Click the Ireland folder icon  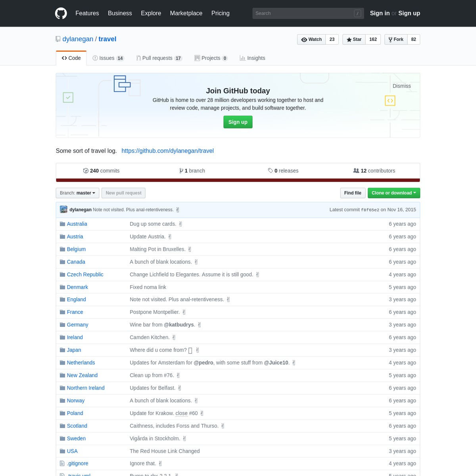pos(62,338)
